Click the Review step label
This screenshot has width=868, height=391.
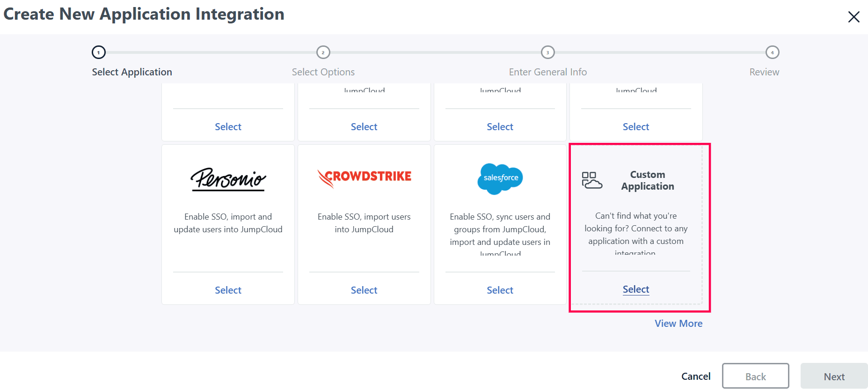764,72
